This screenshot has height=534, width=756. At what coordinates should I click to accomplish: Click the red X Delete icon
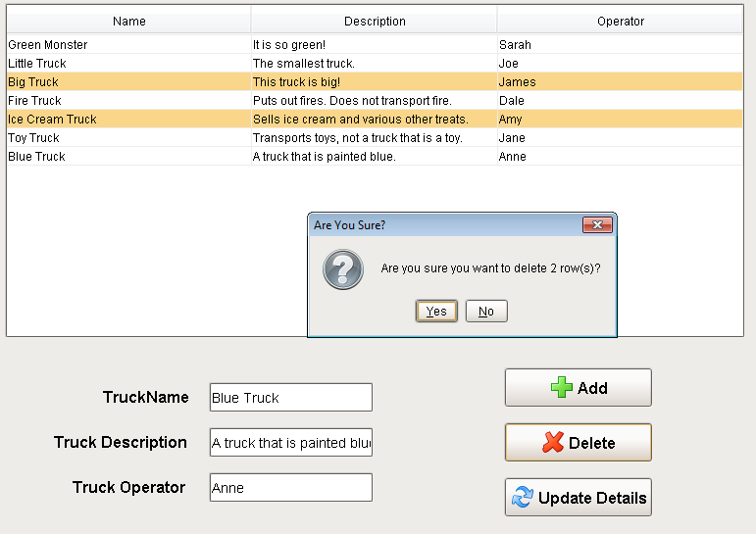553,442
